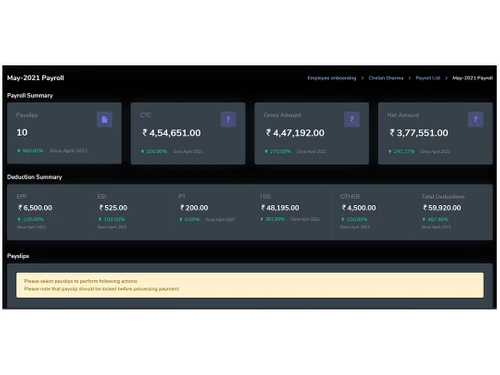The width and height of the screenshot is (500, 375).
Task: Click the rupee icon on Gross Amount card
Action: [352, 120]
